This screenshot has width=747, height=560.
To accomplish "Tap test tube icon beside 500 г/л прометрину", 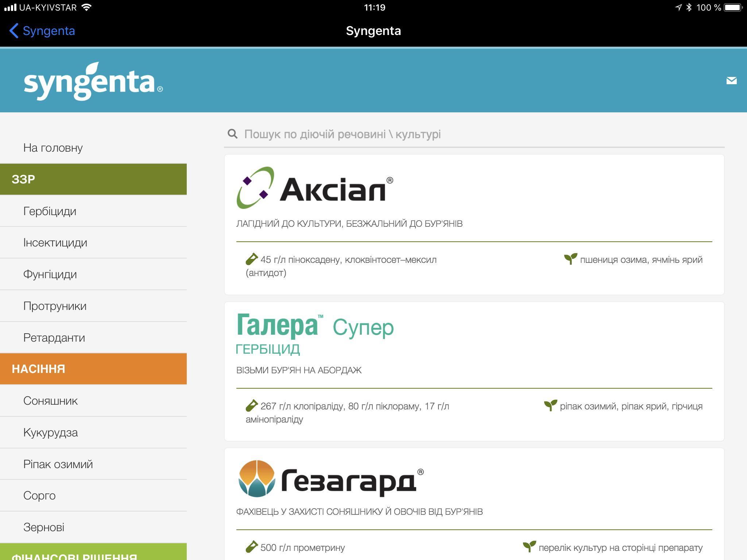I will pos(252,547).
